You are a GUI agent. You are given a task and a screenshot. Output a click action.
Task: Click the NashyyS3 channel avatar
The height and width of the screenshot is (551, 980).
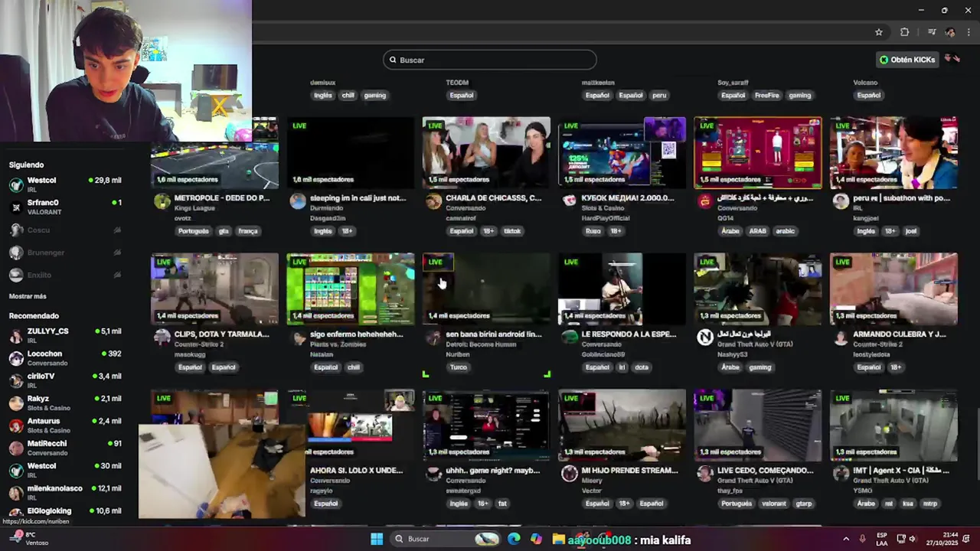pyautogui.click(x=705, y=337)
